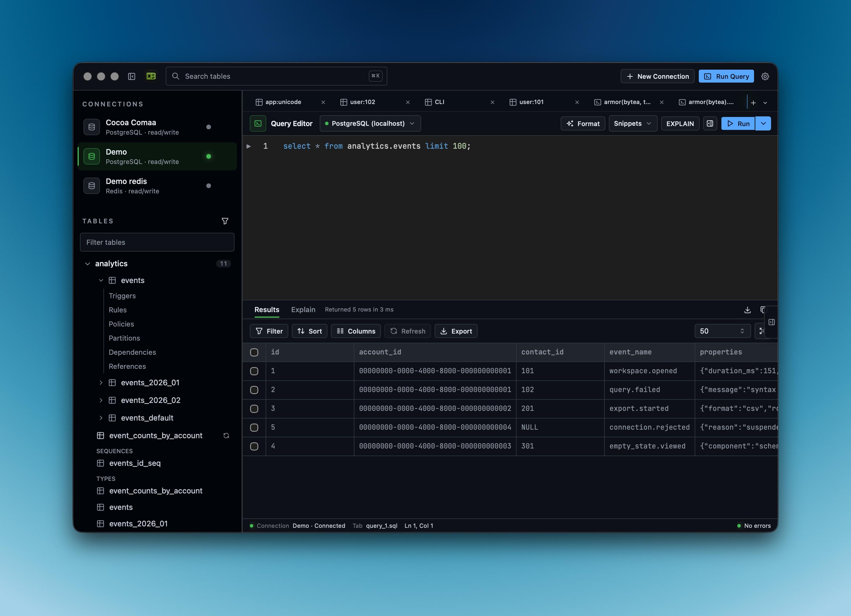851x616 pixels.
Task: Open Partitions under events
Action: click(124, 338)
